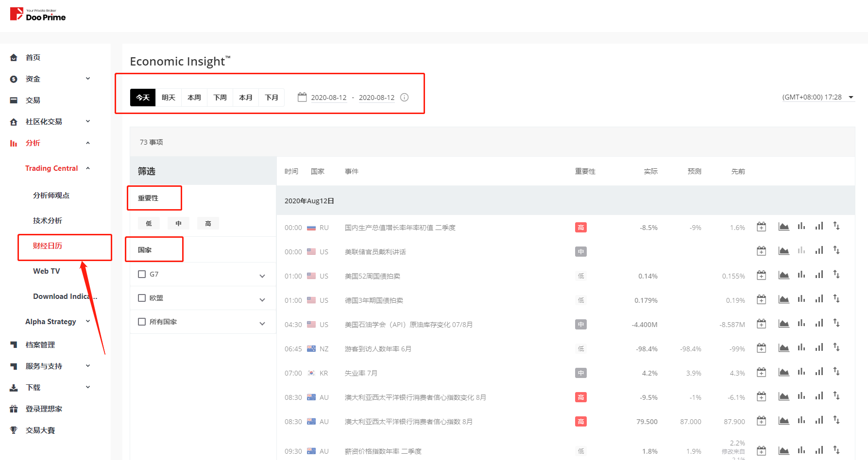Open the 档案管理 section via its icon

coord(14,345)
